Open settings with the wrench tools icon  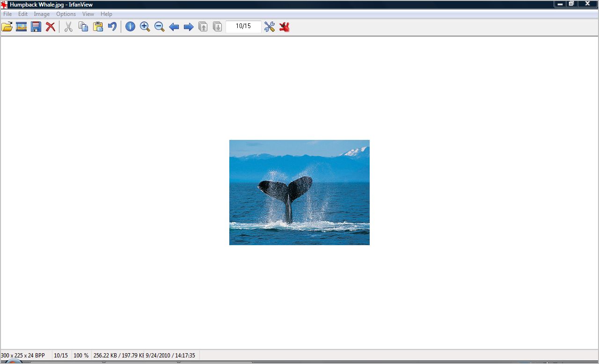pos(270,27)
